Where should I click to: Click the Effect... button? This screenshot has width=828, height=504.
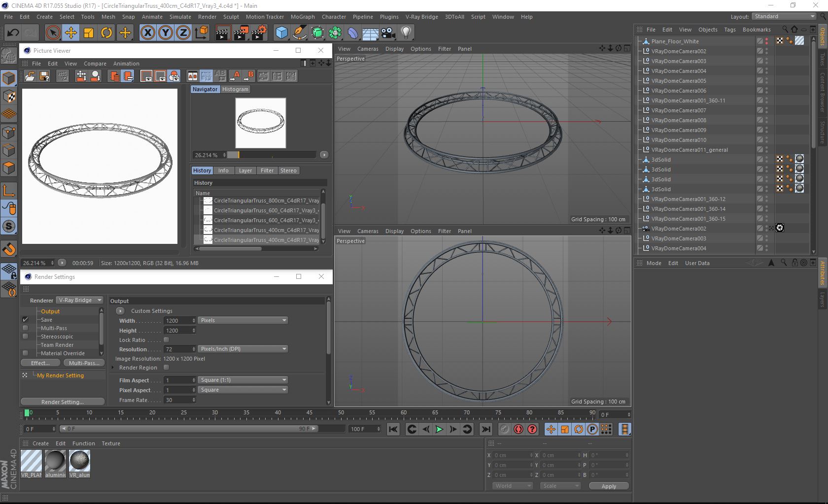40,363
